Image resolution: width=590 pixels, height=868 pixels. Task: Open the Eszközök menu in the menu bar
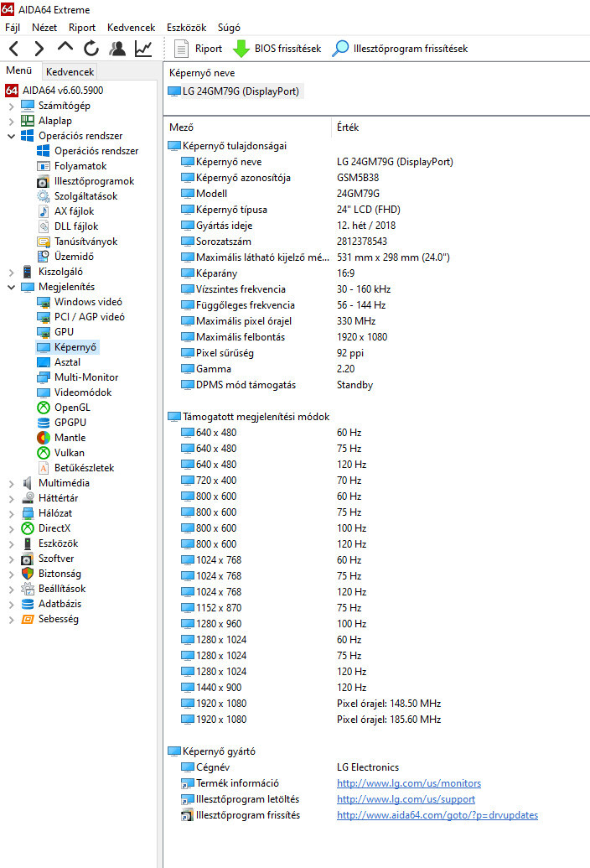pos(186,28)
